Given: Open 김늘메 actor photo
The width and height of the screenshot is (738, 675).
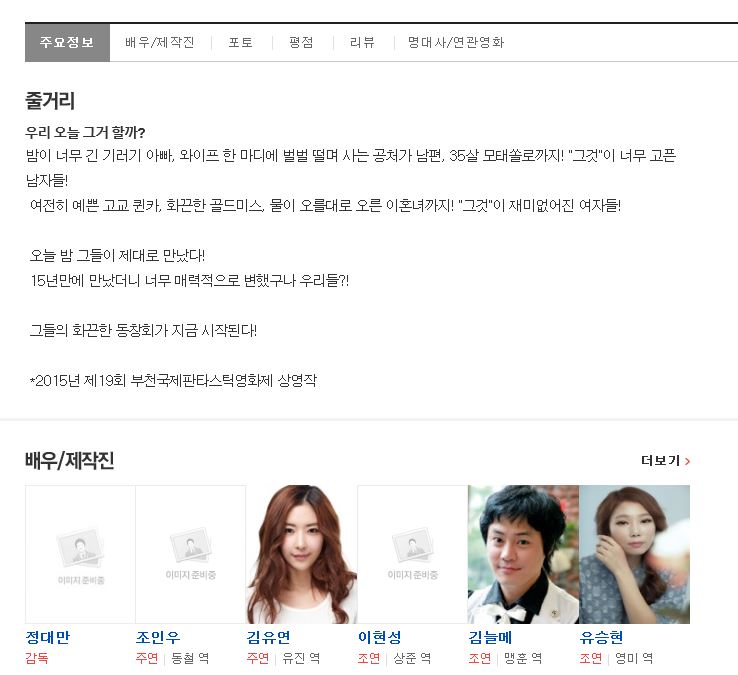Looking at the screenshot, I should click(523, 554).
